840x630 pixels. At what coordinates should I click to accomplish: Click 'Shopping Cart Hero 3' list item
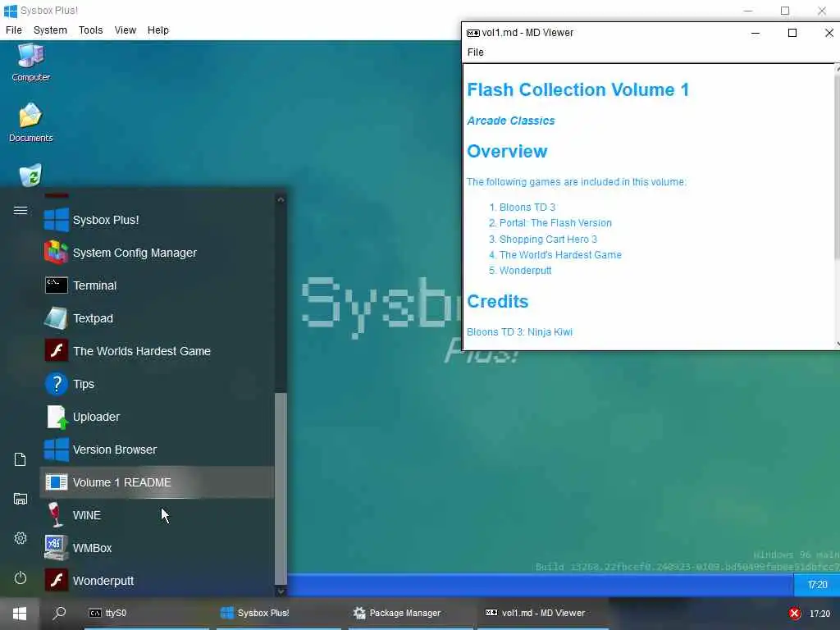548,239
